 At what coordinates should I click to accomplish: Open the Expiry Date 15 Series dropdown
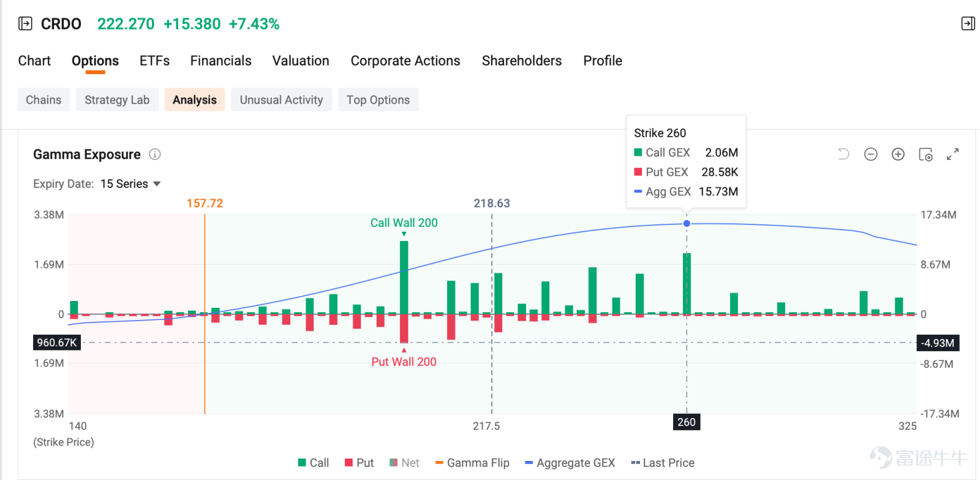pyautogui.click(x=130, y=184)
